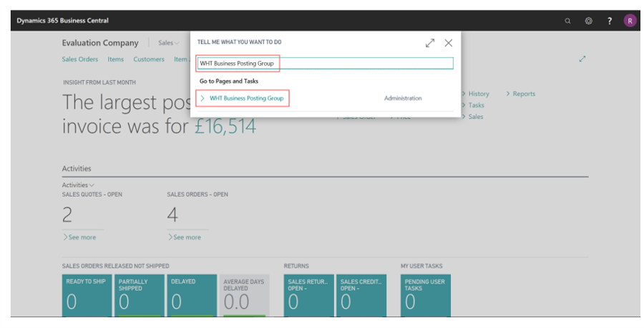Open the Sales Credit Open tile
644x328 pixels.
(361, 296)
